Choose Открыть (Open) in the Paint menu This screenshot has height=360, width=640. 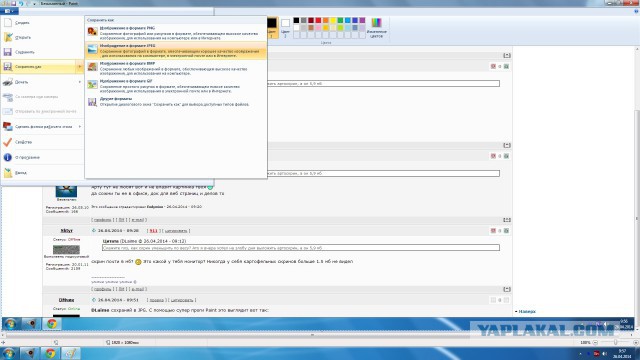click(42, 38)
